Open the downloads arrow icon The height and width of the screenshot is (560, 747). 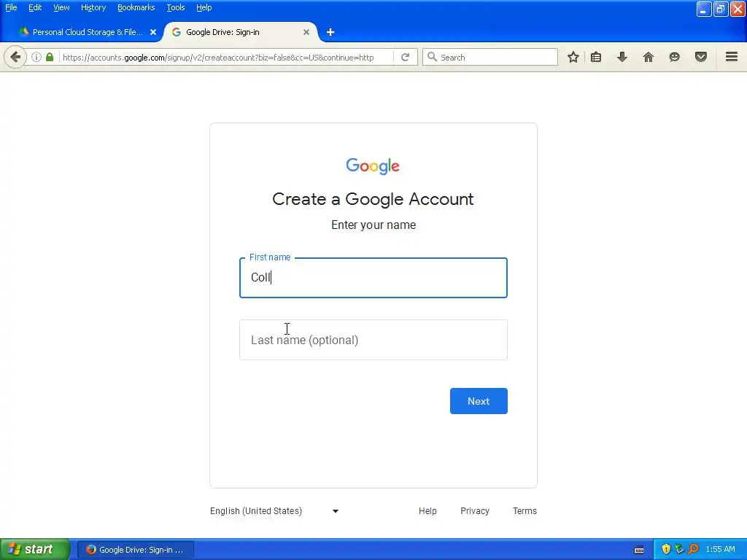pyautogui.click(x=622, y=57)
